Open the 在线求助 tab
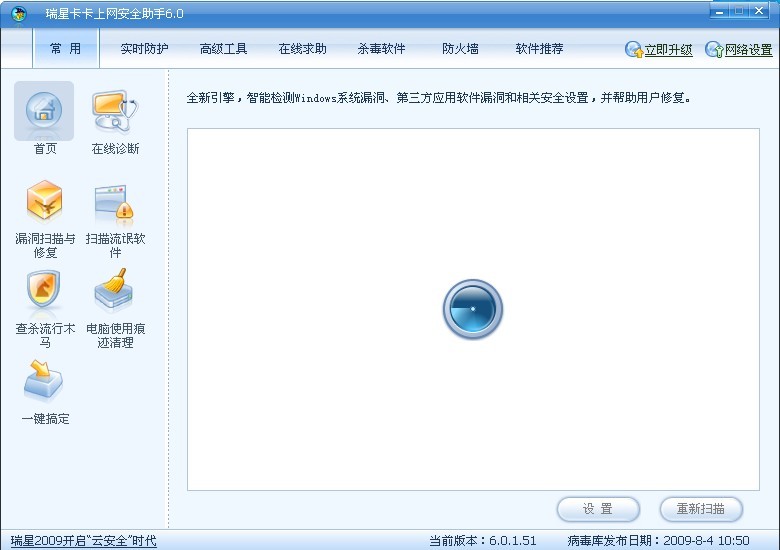This screenshot has height=550, width=780. coord(302,49)
